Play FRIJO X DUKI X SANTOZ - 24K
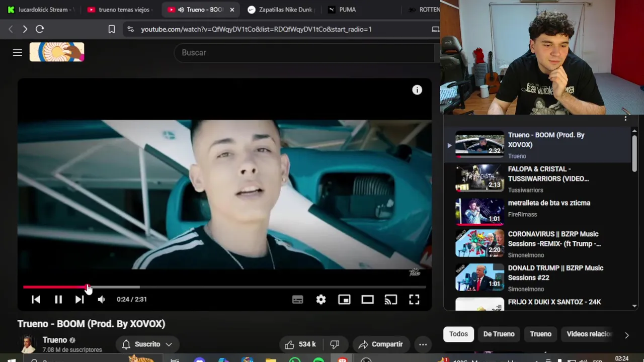This screenshot has height=362, width=644. (538, 303)
